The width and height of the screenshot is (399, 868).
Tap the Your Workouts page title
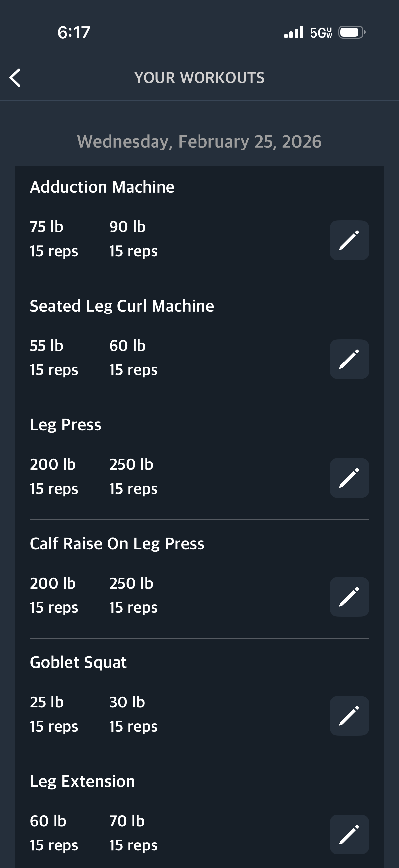coord(199,78)
